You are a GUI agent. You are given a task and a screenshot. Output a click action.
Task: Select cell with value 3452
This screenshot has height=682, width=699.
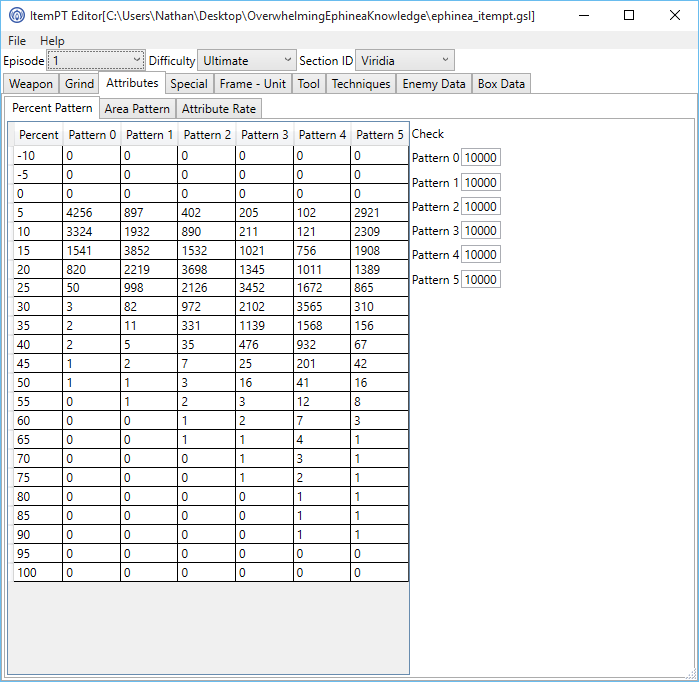264,288
